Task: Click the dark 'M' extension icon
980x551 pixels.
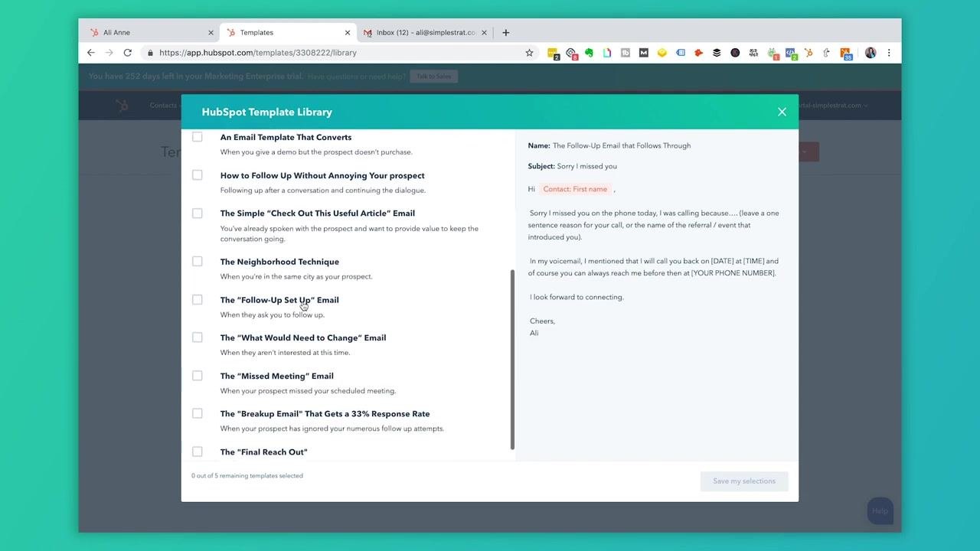Action: point(643,53)
